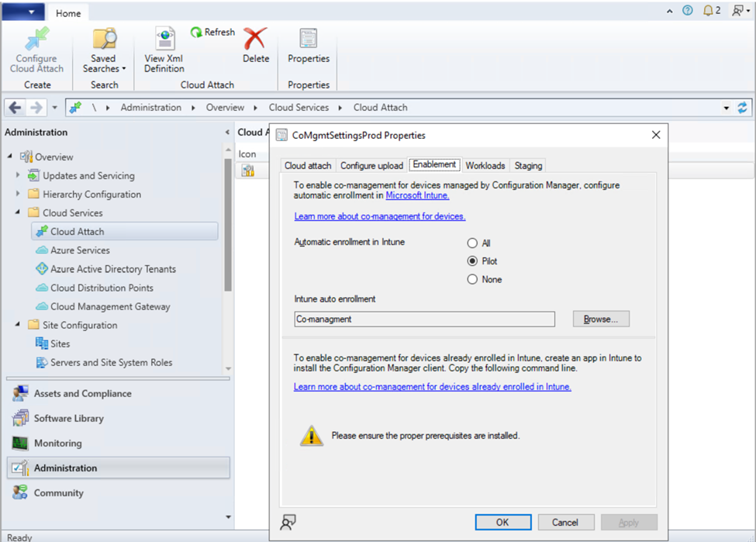Screen dimensions: 756x542
Task: Click the red Delete icon
Action: click(x=256, y=39)
